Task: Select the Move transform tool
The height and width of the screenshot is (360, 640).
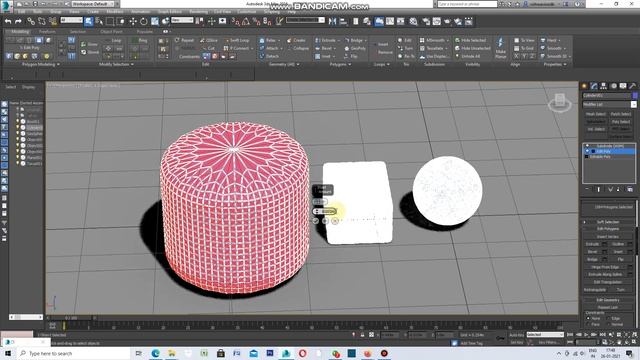Action: tap(133, 21)
